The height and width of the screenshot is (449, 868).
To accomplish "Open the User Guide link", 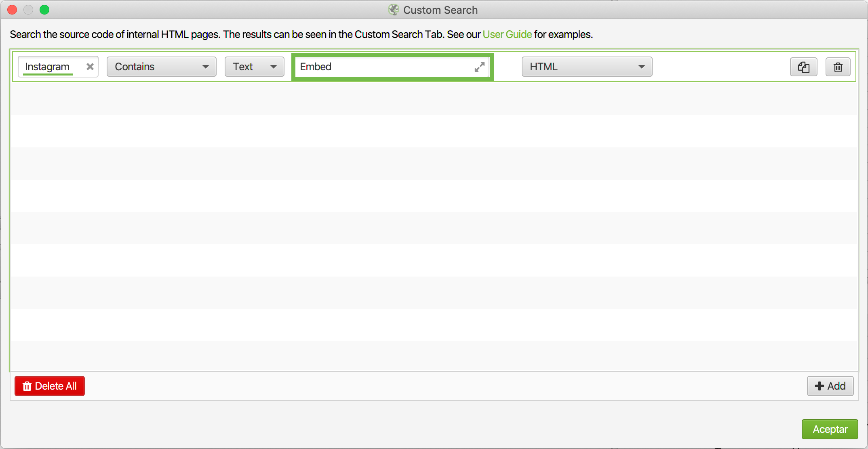I will point(507,34).
